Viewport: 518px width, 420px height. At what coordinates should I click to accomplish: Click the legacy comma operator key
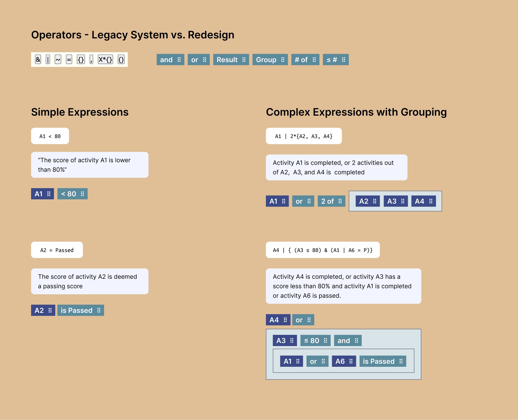(x=92, y=60)
